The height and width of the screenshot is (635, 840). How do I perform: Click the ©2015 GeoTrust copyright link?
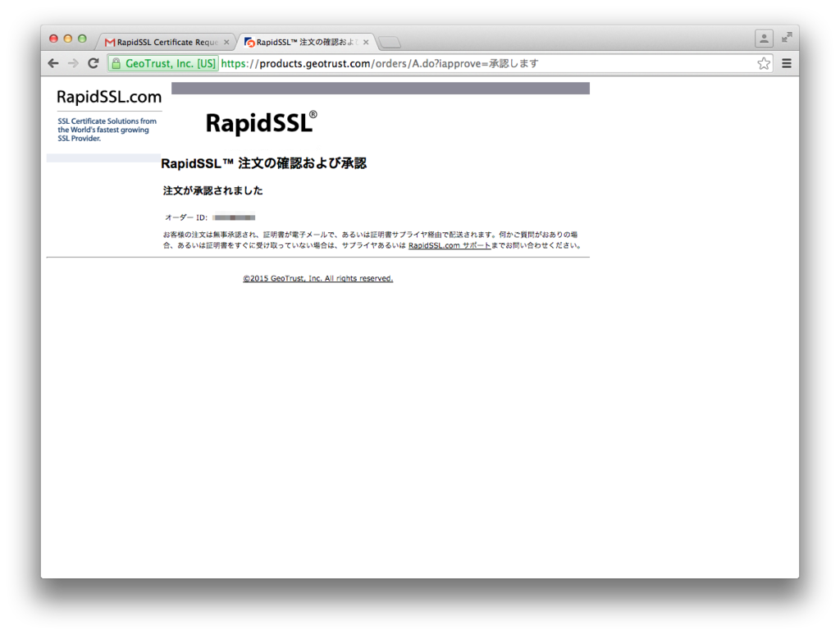[317, 279]
